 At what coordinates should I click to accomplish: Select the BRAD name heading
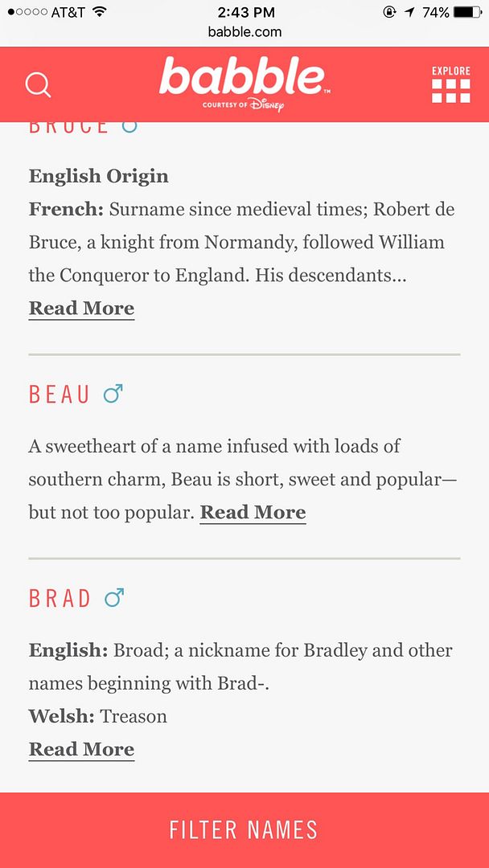(60, 599)
